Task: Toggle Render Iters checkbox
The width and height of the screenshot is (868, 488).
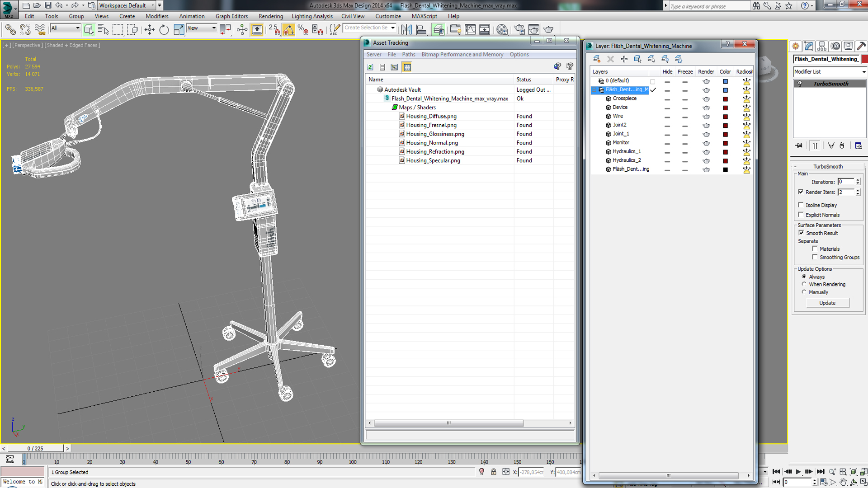Action: click(x=801, y=192)
